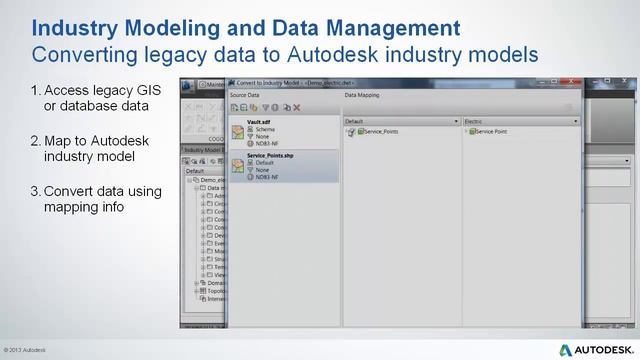Click the Schema icon under Vault.sdf

[250, 129]
